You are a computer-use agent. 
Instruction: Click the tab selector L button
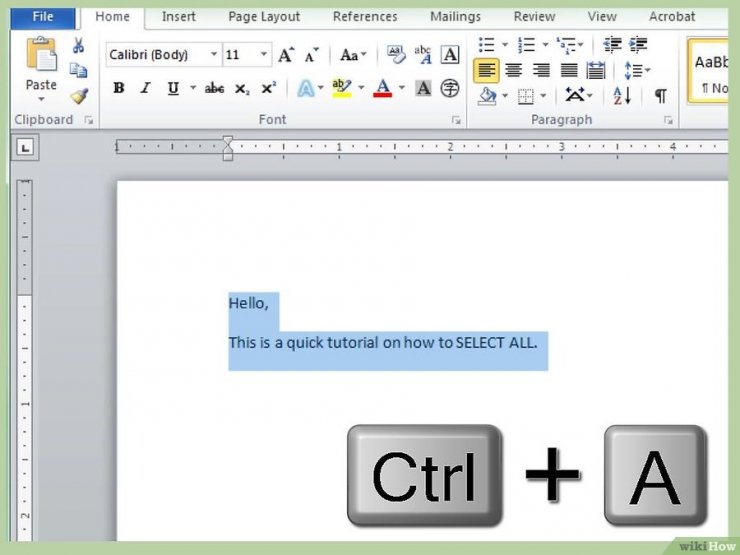click(25, 147)
